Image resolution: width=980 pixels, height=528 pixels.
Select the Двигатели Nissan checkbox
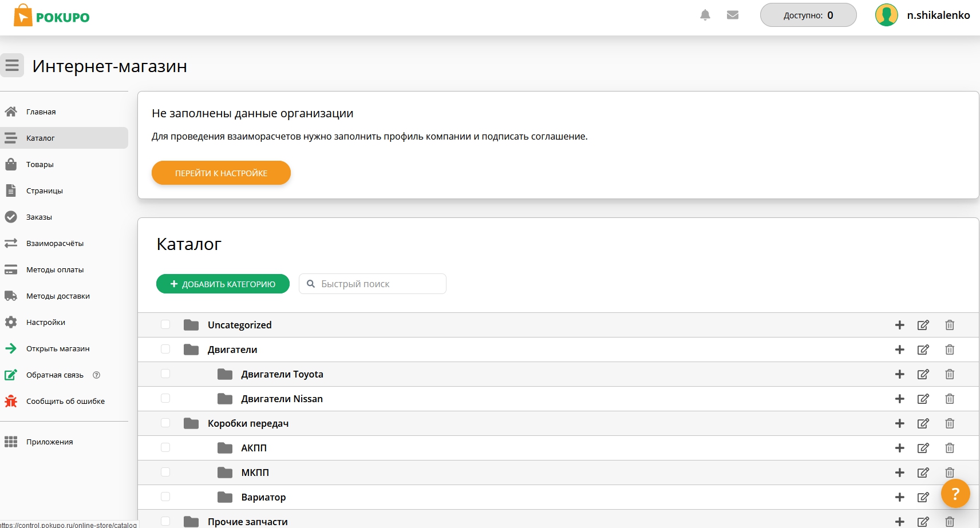tap(165, 399)
